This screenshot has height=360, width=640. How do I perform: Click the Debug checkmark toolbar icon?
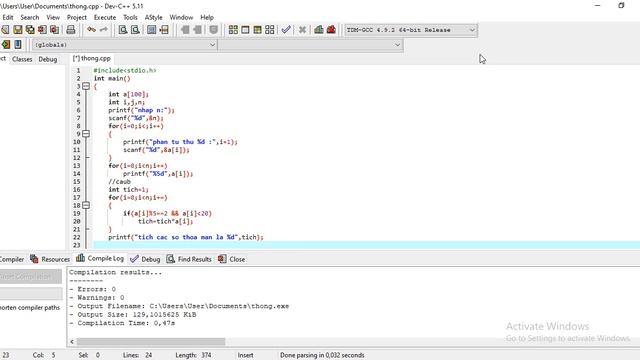(286, 30)
